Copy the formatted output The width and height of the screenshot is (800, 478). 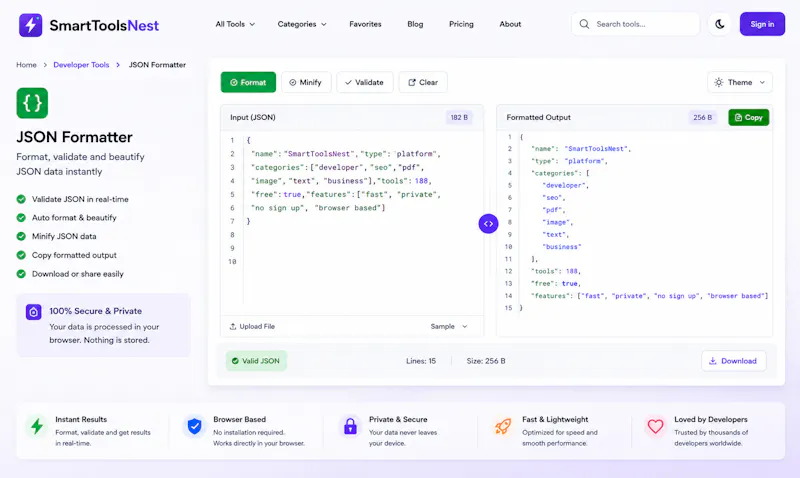748,117
